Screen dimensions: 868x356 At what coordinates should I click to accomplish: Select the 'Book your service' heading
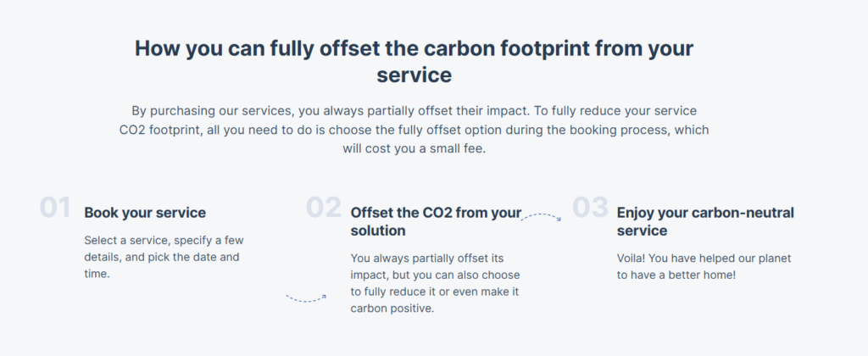(x=145, y=213)
